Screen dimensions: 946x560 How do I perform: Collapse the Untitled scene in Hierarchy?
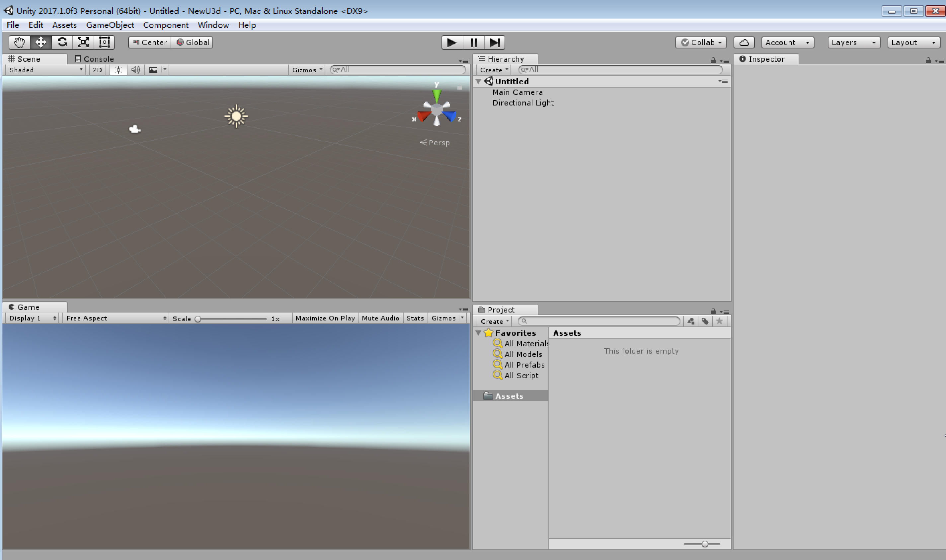478,81
